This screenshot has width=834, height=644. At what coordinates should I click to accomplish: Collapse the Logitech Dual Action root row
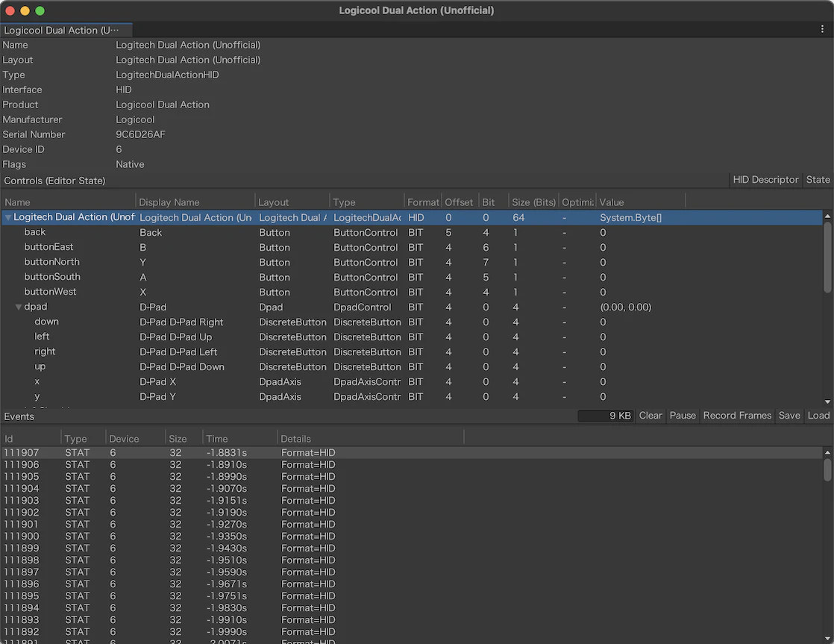(x=8, y=218)
